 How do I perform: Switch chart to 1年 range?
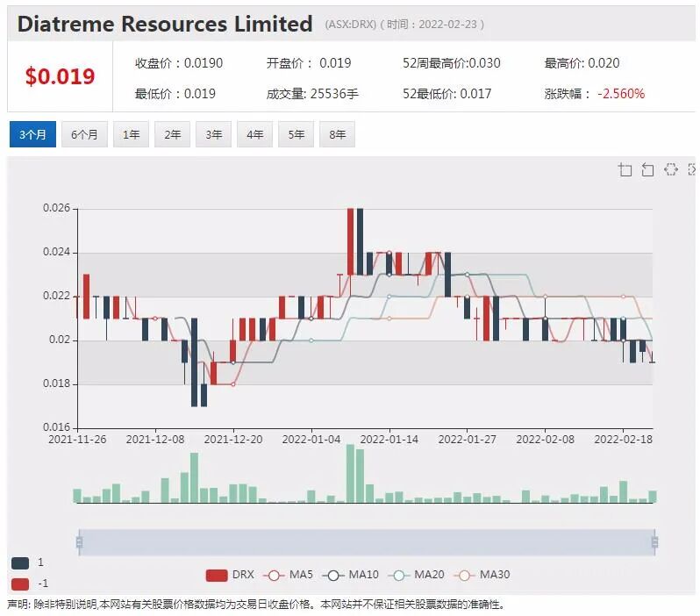point(132,134)
